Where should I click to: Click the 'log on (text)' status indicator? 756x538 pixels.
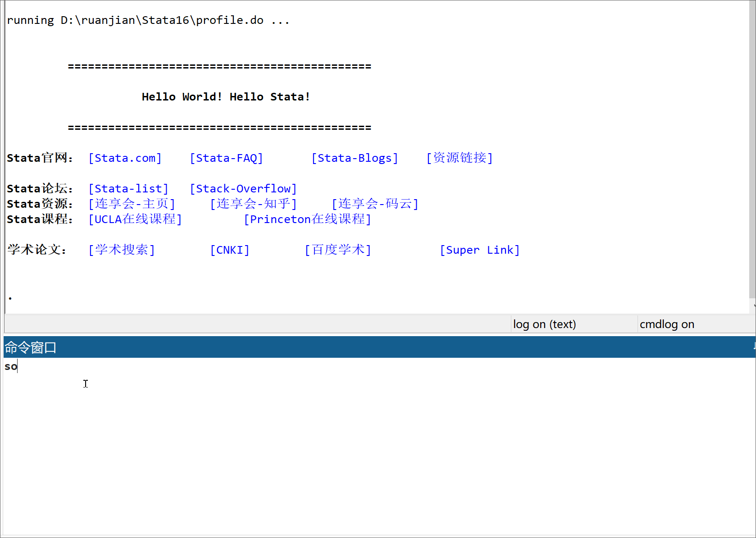[544, 324]
